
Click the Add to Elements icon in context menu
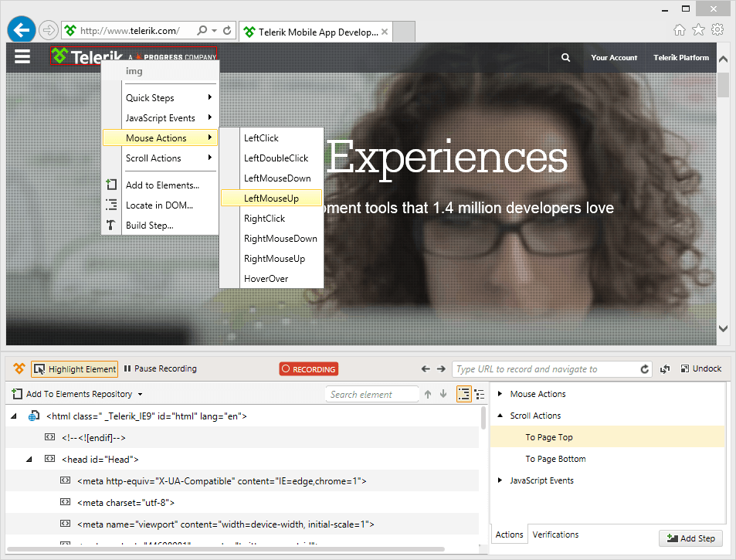pos(111,185)
